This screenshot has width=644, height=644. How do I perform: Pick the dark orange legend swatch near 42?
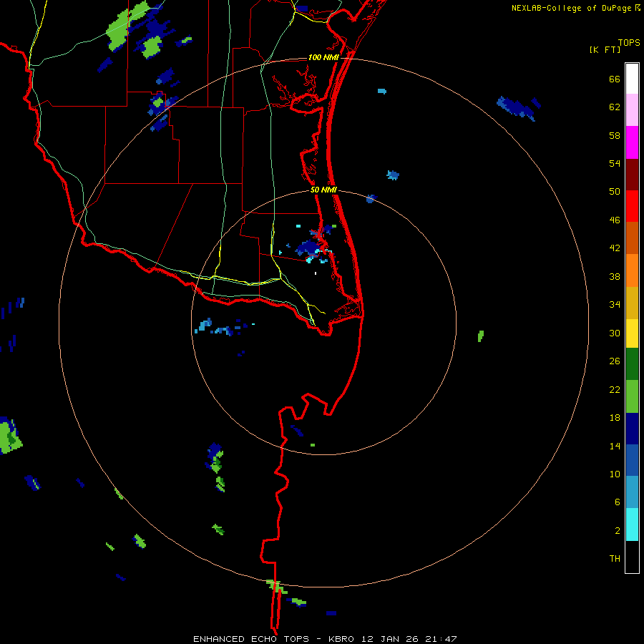coord(632,238)
